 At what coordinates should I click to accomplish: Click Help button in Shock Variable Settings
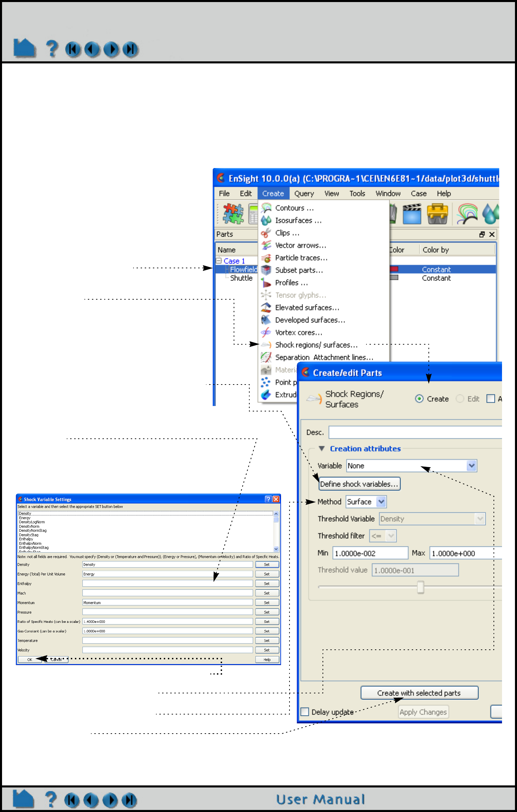267,660
